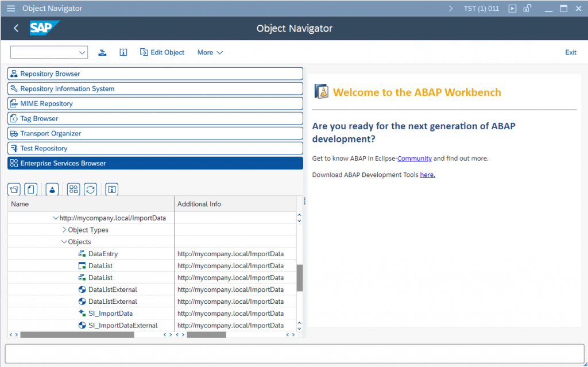Open the Community link
The image size is (588, 367).
[415, 159]
